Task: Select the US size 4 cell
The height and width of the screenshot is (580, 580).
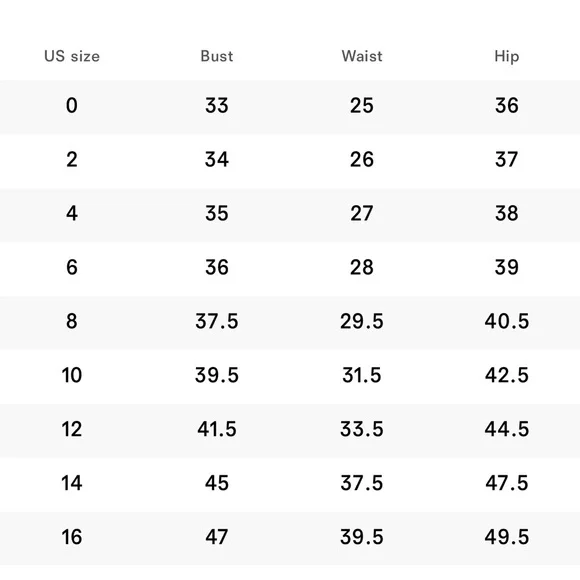Action: point(72,213)
